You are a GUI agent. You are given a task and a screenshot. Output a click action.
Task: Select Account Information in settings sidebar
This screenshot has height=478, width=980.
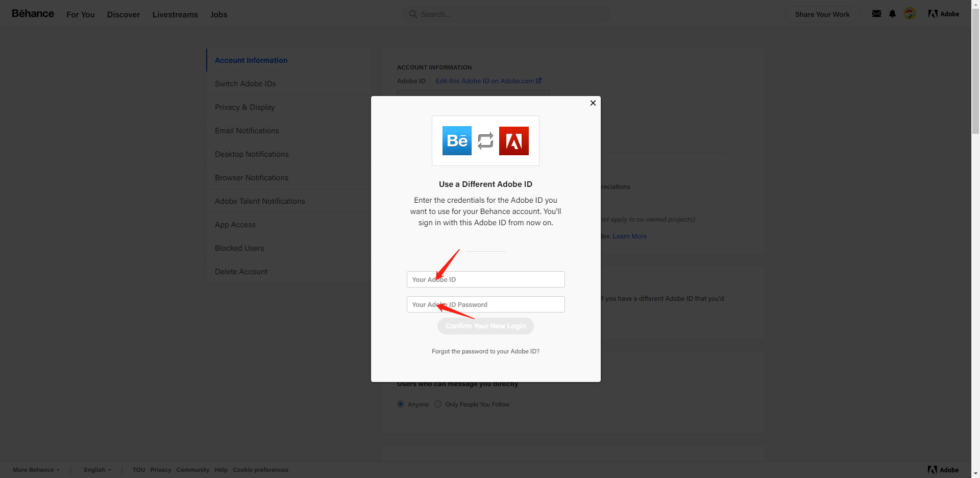coord(289,60)
